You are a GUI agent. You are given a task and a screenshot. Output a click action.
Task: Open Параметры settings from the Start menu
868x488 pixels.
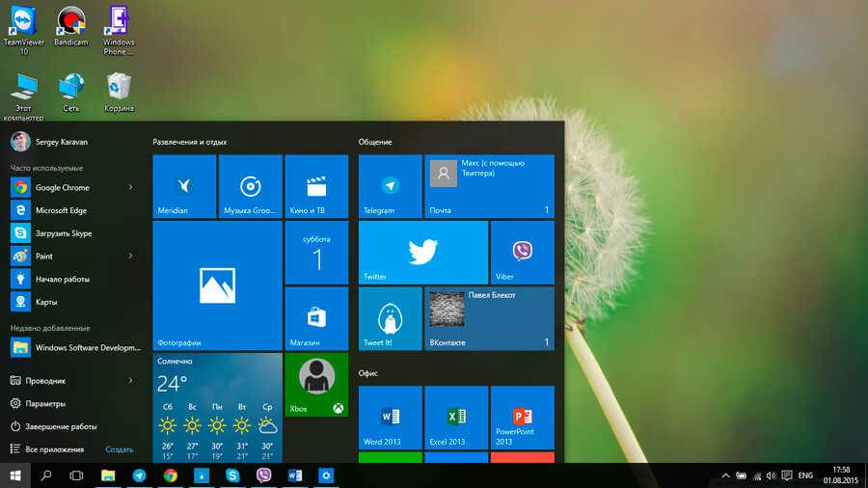(x=45, y=404)
